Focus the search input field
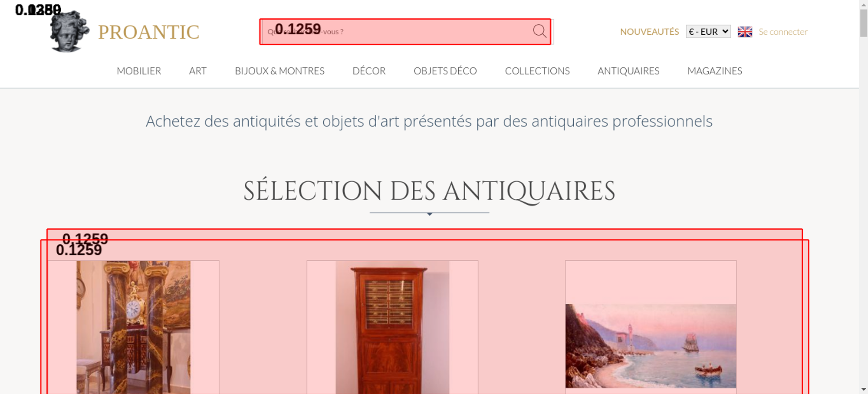This screenshot has height=394, width=868. click(397, 32)
